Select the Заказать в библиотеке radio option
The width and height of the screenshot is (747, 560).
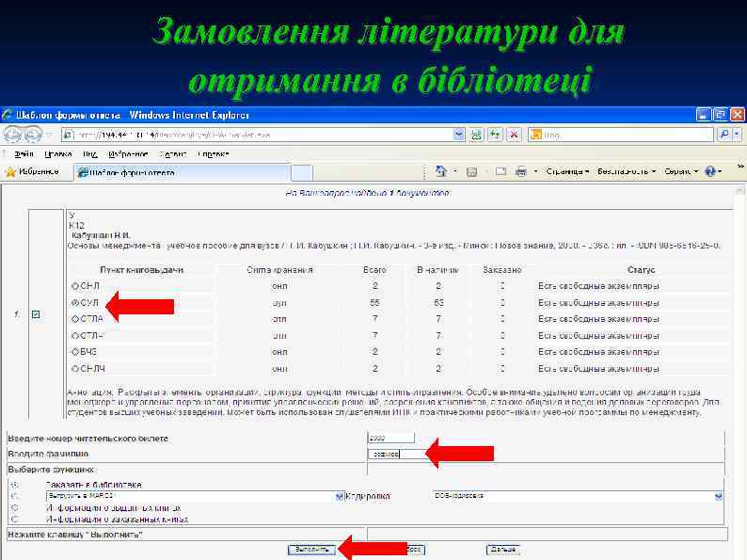(x=15, y=485)
